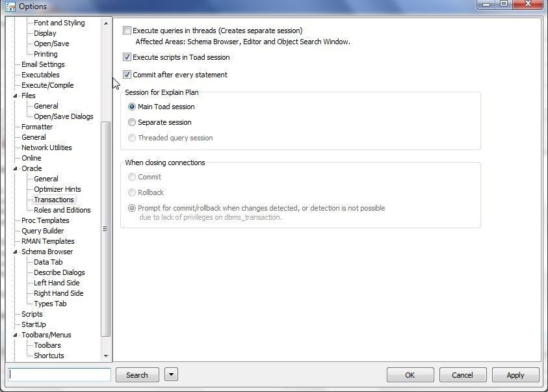Uncheck Execute scripts in Toad session
Viewport: 548px width, 392px height.
[x=127, y=57]
